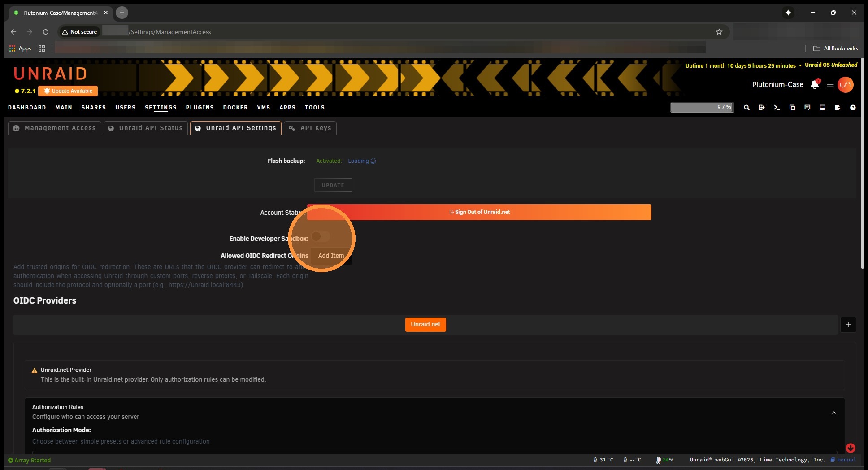Image resolution: width=868 pixels, height=470 pixels.
Task: Open the search magnifier in Unraid toolbar
Action: (746, 108)
